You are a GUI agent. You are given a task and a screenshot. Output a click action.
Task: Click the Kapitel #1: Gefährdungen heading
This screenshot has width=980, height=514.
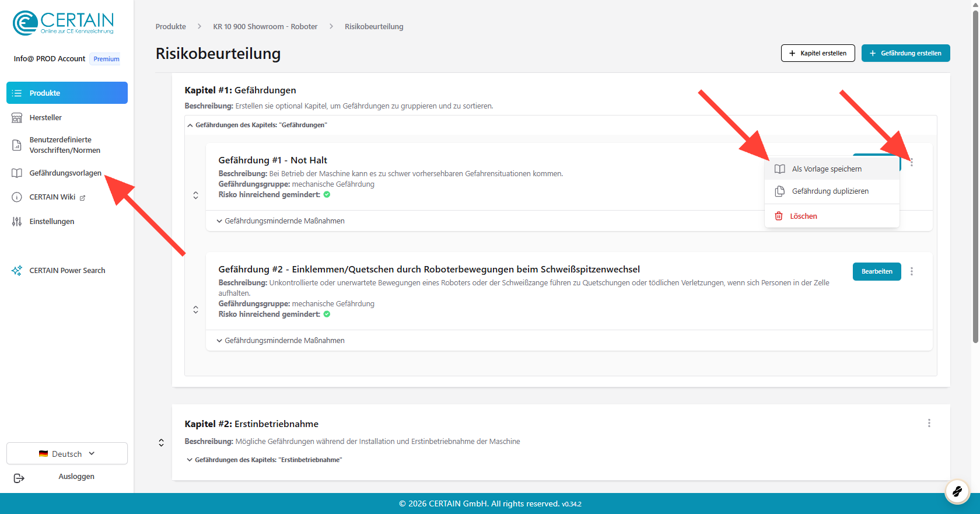[240, 90]
